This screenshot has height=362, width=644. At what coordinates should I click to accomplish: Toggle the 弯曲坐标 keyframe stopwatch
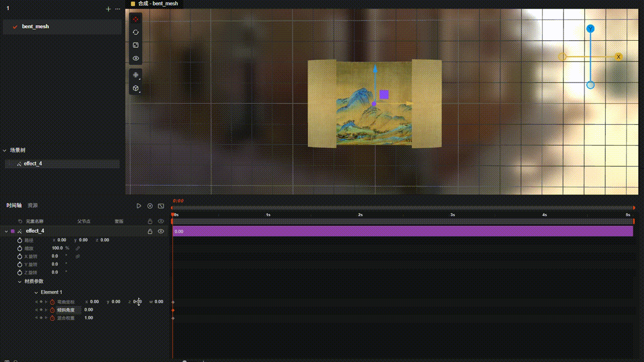click(x=52, y=302)
